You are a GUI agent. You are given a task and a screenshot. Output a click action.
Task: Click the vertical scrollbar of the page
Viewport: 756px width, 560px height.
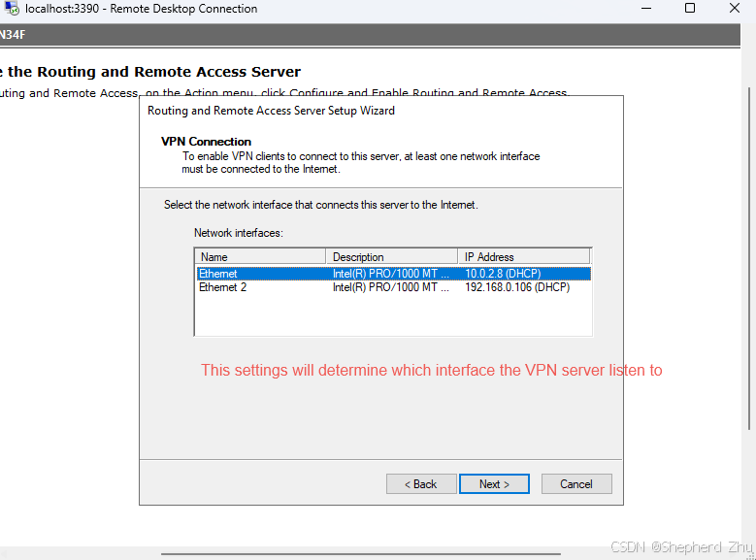click(749, 258)
